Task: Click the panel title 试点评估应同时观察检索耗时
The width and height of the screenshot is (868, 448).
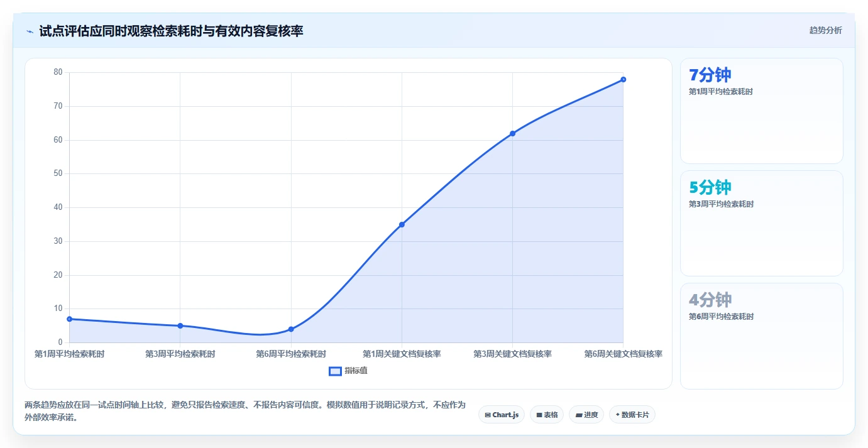Action: (171, 31)
